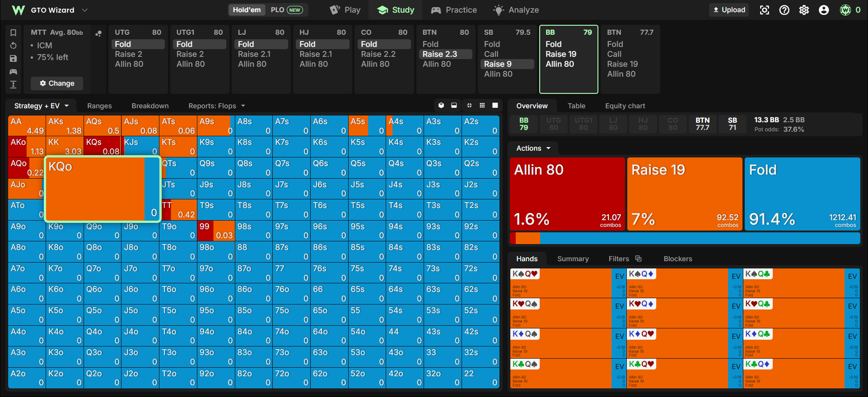
Task: Click the bubbles icon beside MTT Avg. 80bb
Action: [98, 33]
